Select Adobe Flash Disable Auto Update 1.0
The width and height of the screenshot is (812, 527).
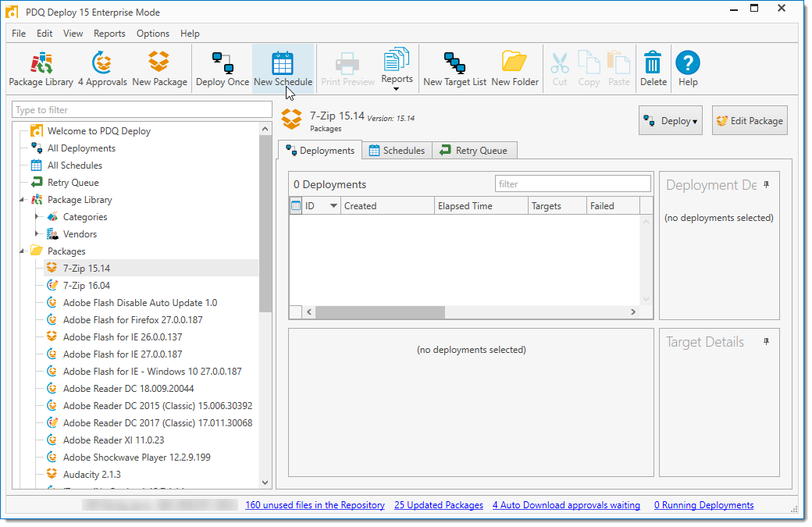(x=140, y=302)
